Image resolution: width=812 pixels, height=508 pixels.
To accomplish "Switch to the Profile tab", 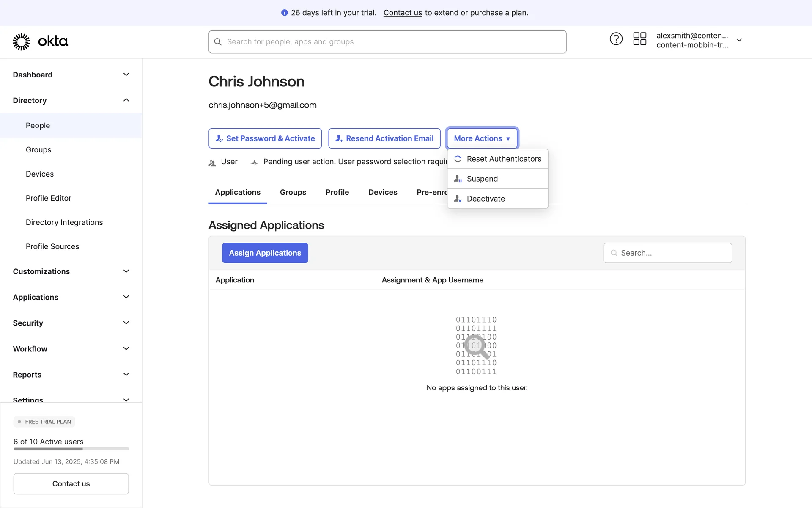I will [x=337, y=192].
